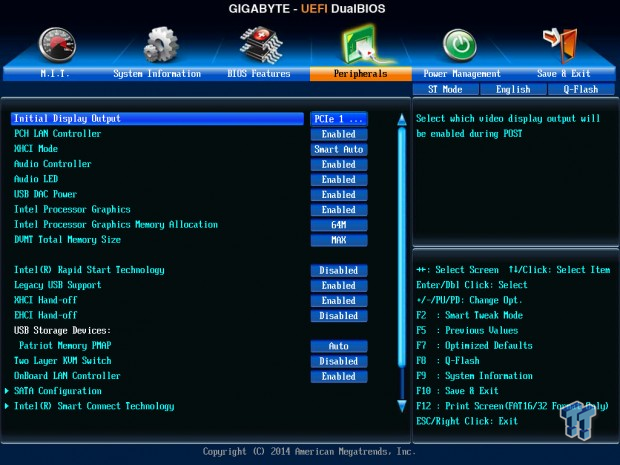
Task: Select the USB DAC Power label
Action: pos(45,194)
